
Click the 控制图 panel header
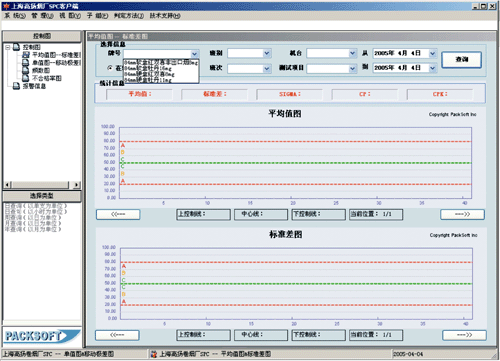42,36
